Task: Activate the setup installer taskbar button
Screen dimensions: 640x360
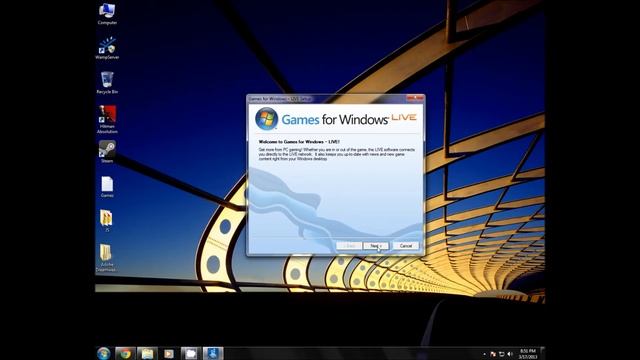Action: click(x=213, y=353)
